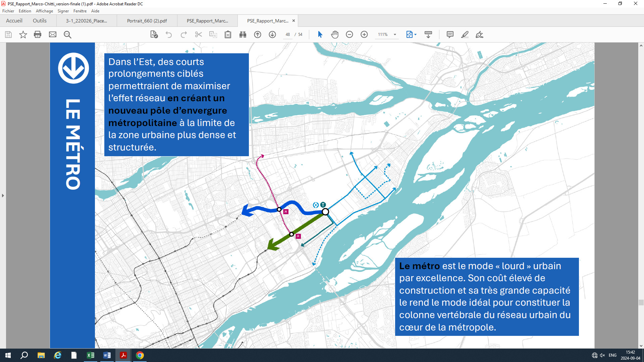Screen dimensions: 644x362
Task: Click the zoom out minus button
Action: (x=349, y=35)
